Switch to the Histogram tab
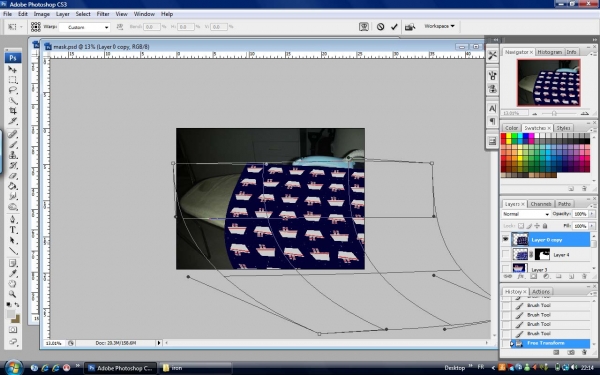Screen dimensions: 600x375 click(549, 52)
